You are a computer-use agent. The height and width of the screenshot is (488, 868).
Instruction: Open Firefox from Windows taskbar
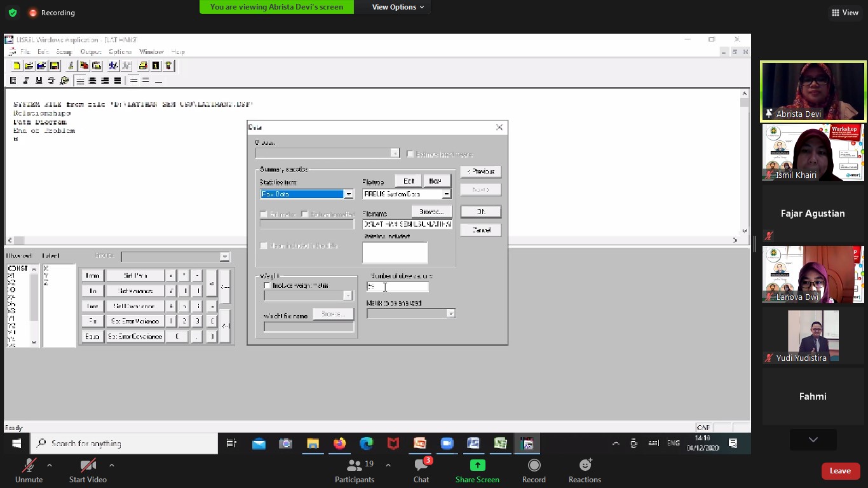tap(339, 444)
